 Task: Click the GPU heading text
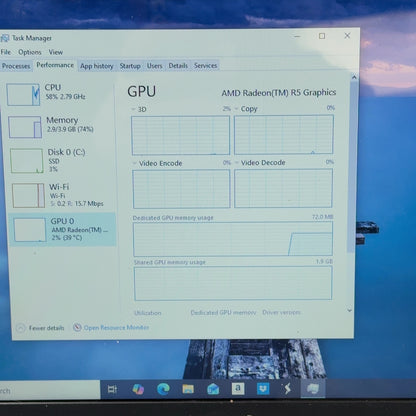142,92
